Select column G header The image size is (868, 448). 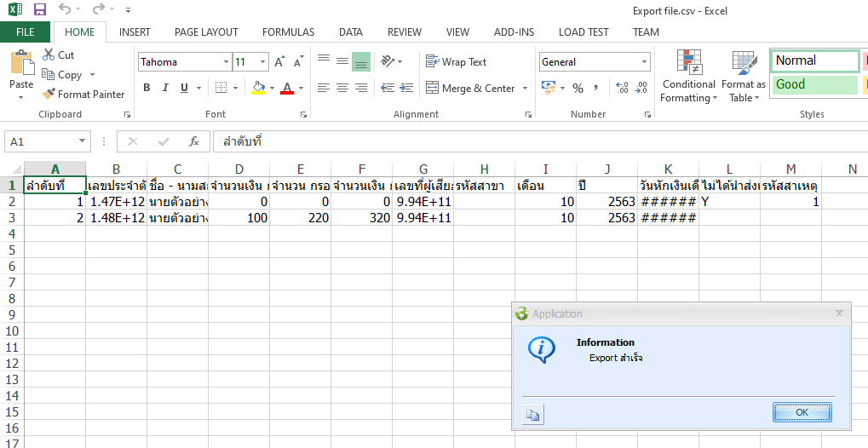[x=423, y=169]
